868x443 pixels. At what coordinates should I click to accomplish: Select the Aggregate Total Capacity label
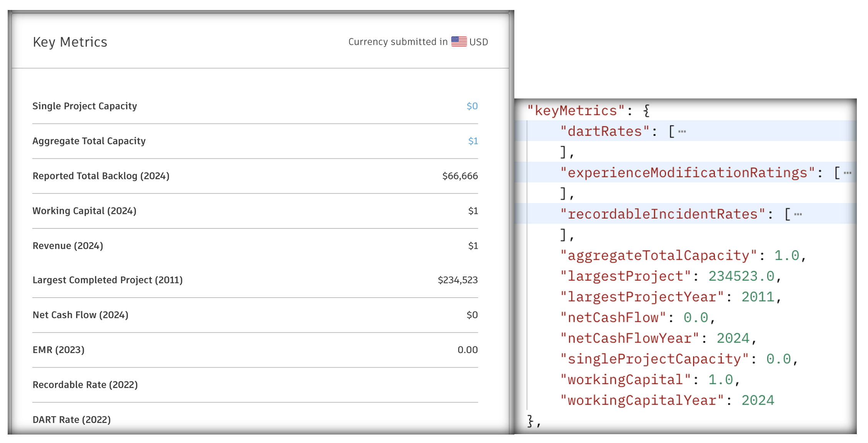click(89, 141)
